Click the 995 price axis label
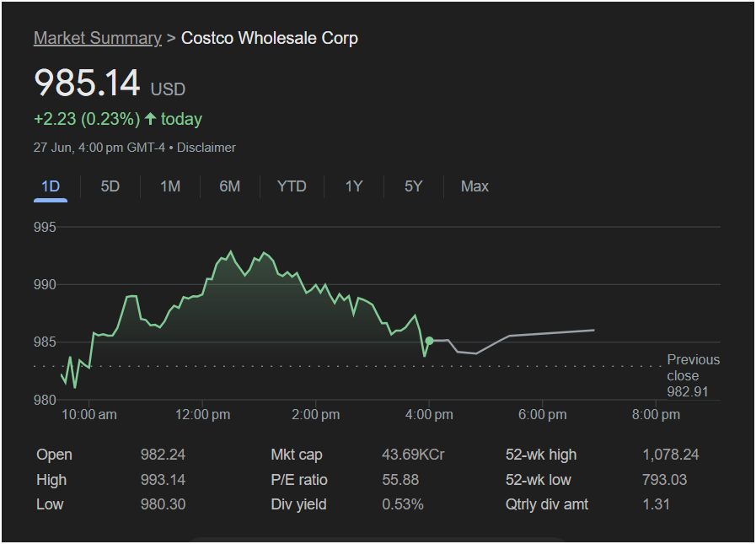Image resolution: width=756 pixels, height=544 pixels. click(x=45, y=228)
